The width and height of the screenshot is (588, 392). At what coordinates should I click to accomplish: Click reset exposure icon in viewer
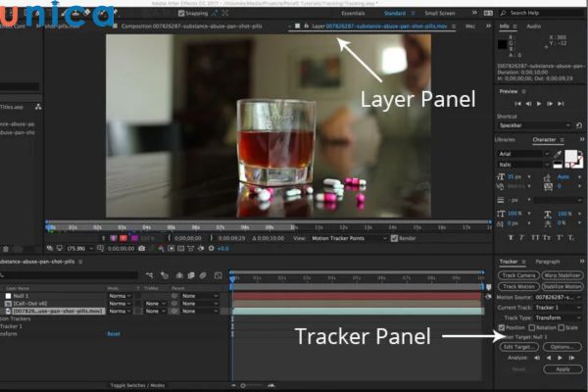[211, 248]
